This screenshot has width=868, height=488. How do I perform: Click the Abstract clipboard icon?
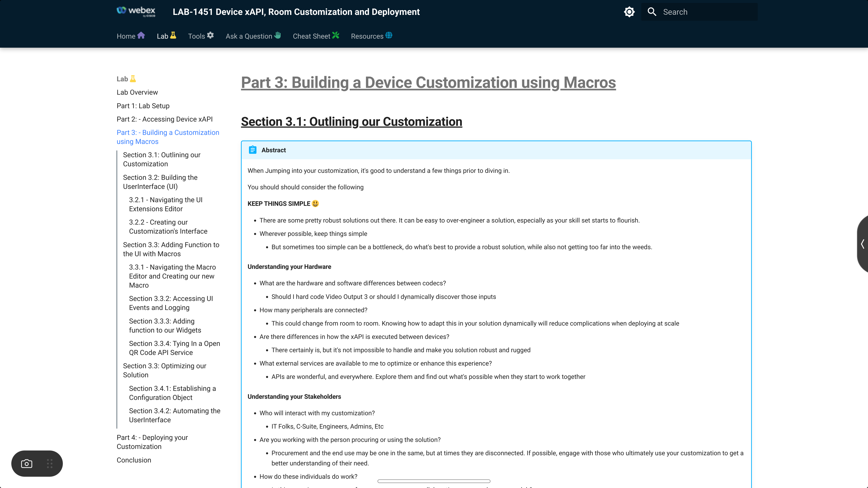pyautogui.click(x=252, y=150)
